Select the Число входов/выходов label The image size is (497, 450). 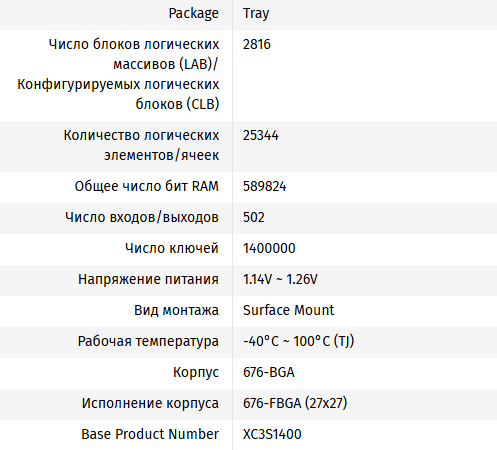(142, 217)
